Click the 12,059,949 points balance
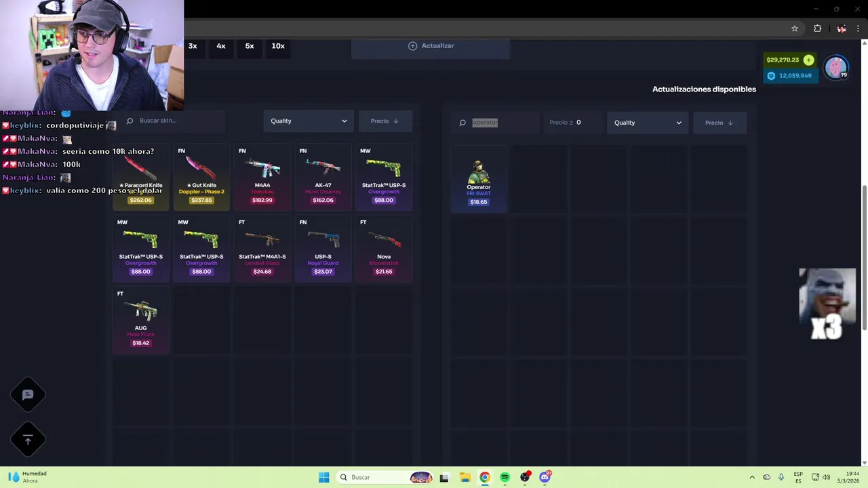Viewport: 868px width, 488px height. (x=795, y=76)
